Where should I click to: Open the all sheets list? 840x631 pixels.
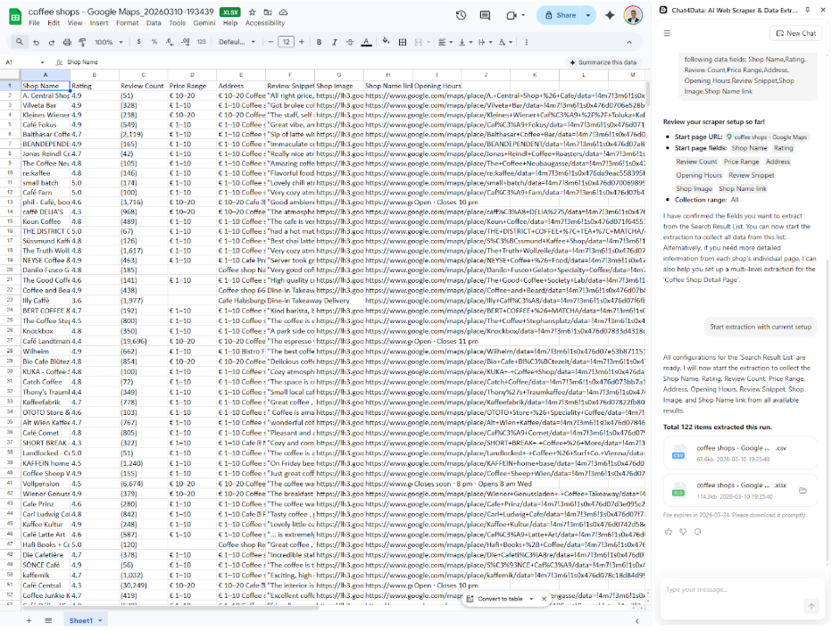point(48,620)
